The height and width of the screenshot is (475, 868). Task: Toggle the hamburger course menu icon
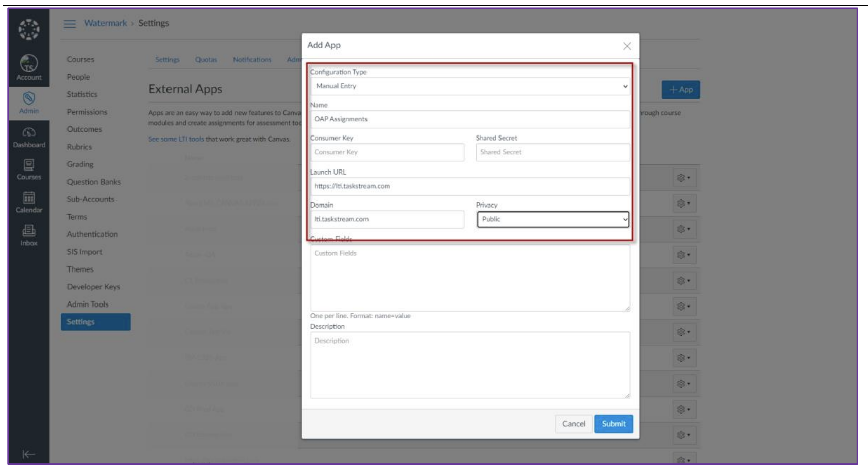(70, 24)
